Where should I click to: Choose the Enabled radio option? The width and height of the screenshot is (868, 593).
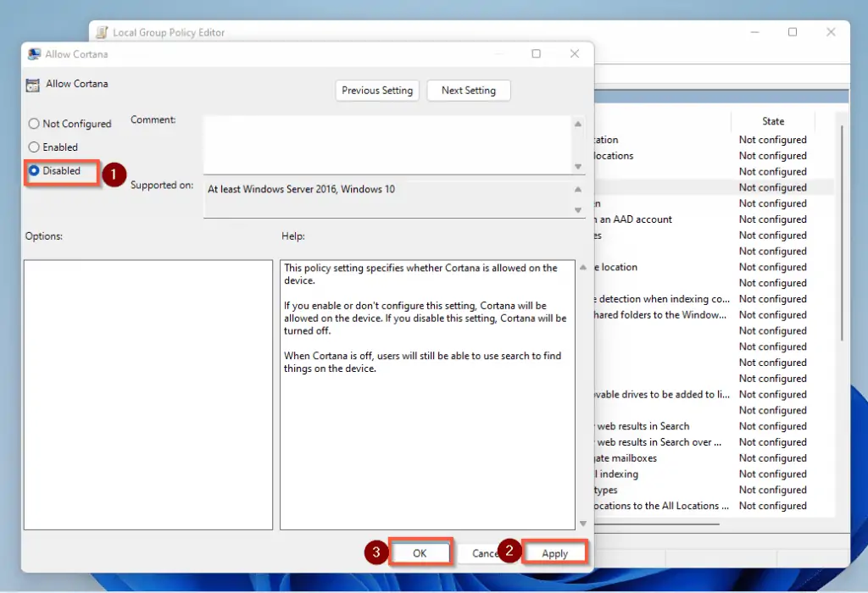35,147
